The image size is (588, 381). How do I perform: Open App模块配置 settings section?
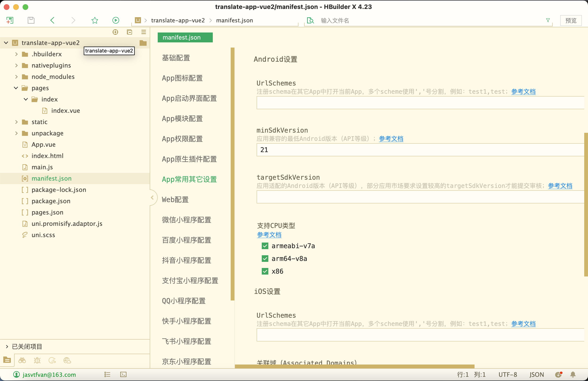(182, 119)
